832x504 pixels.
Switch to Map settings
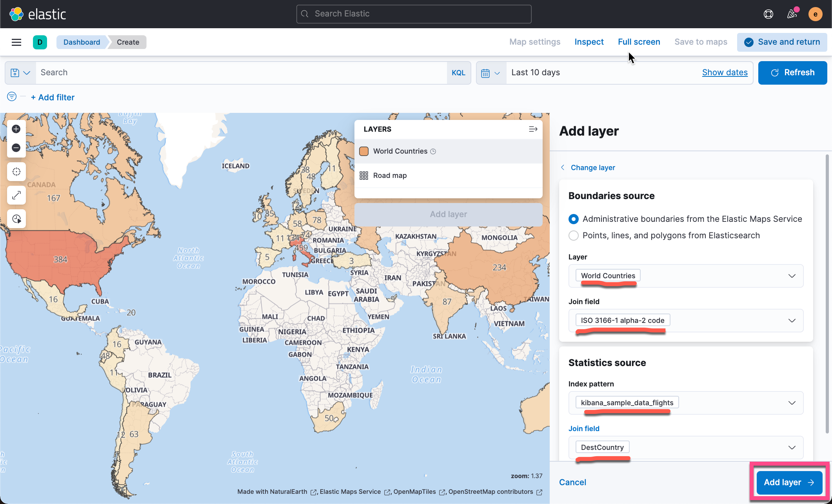(534, 42)
